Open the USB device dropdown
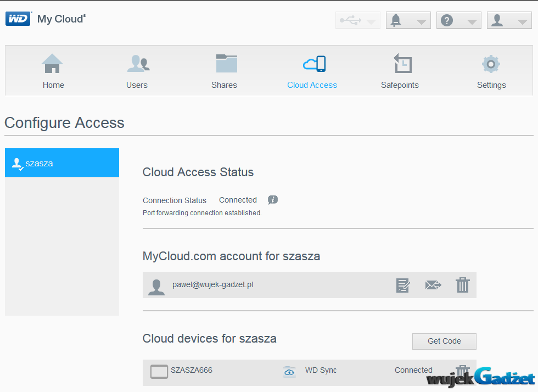The height and width of the screenshot is (392, 538). pos(357,20)
